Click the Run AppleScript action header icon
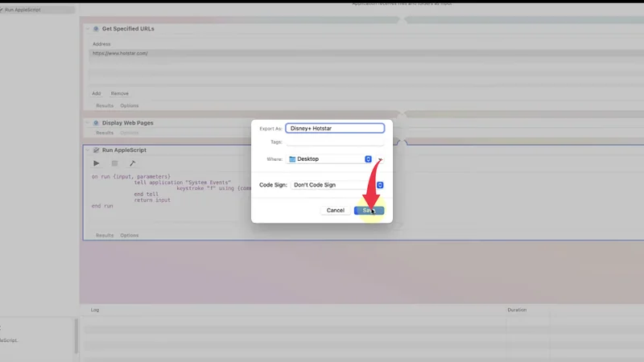 pyautogui.click(x=96, y=150)
